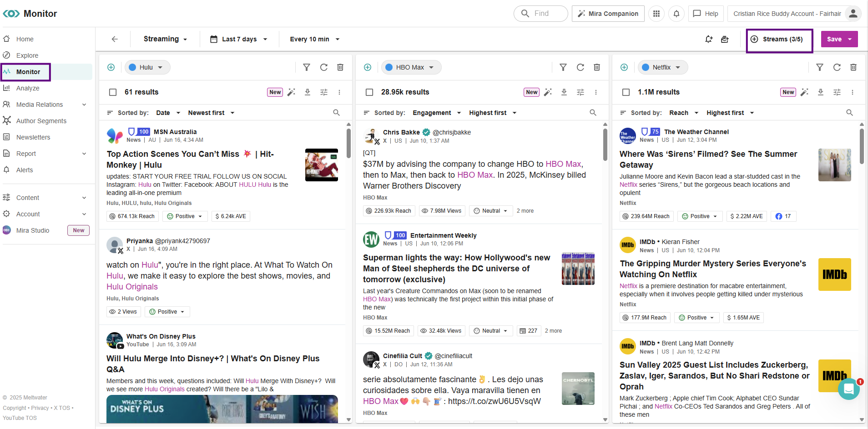
Task: Open the Last 7 days date range dropdown
Action: [x=238, y=39]
